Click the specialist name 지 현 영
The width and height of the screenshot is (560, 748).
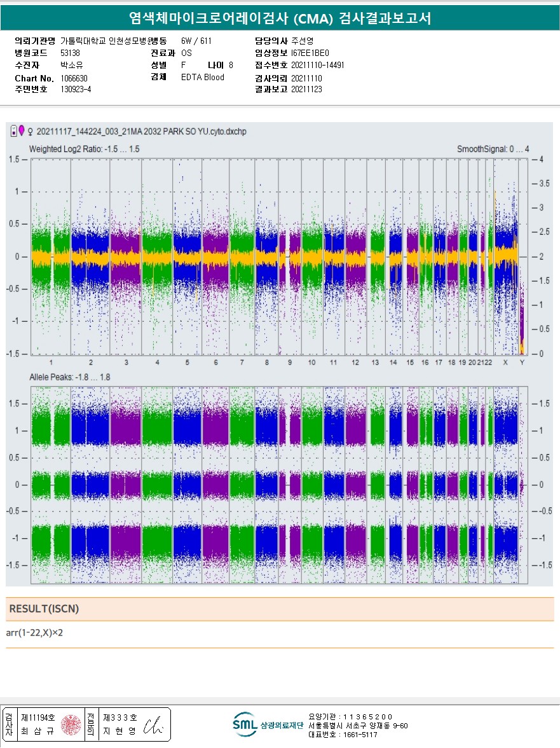pos(120,731)
